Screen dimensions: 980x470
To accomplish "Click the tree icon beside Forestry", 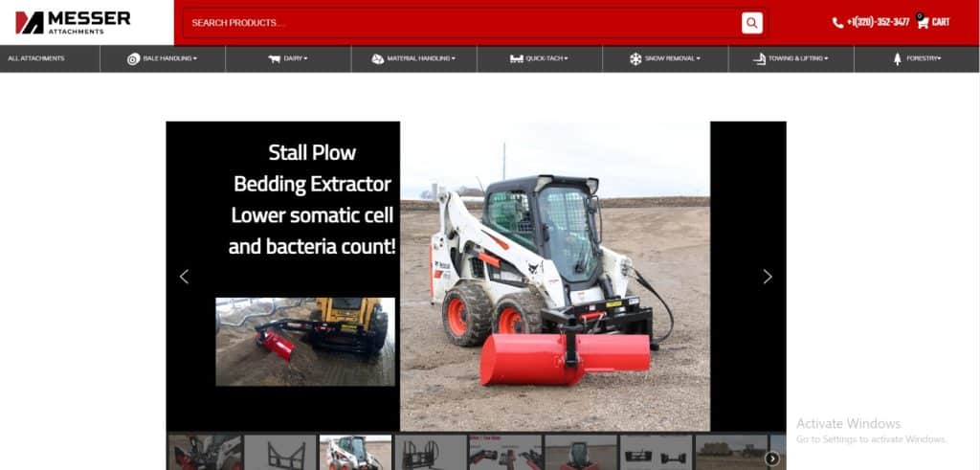I will tap(897, 59).
